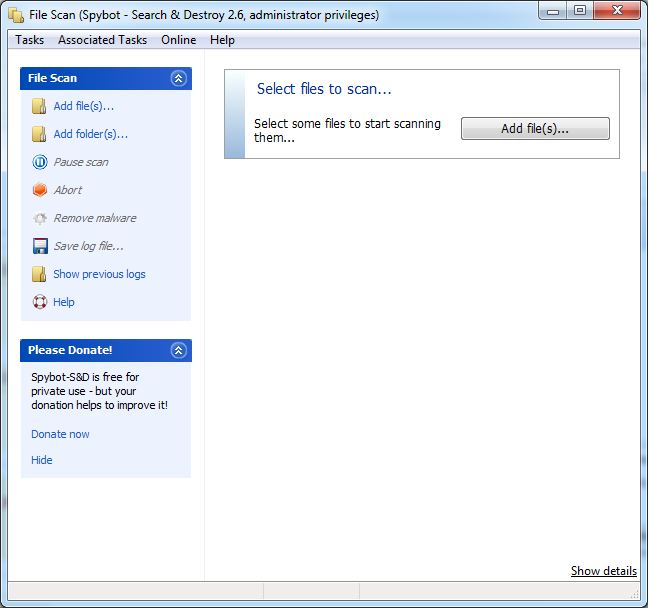Click the Please Donate! header title
Screen dimensions: 648x608
(x=70, y=350)
